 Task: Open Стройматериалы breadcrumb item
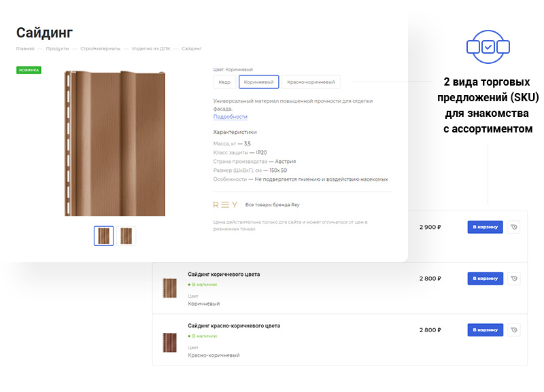(x=100, y=49)
